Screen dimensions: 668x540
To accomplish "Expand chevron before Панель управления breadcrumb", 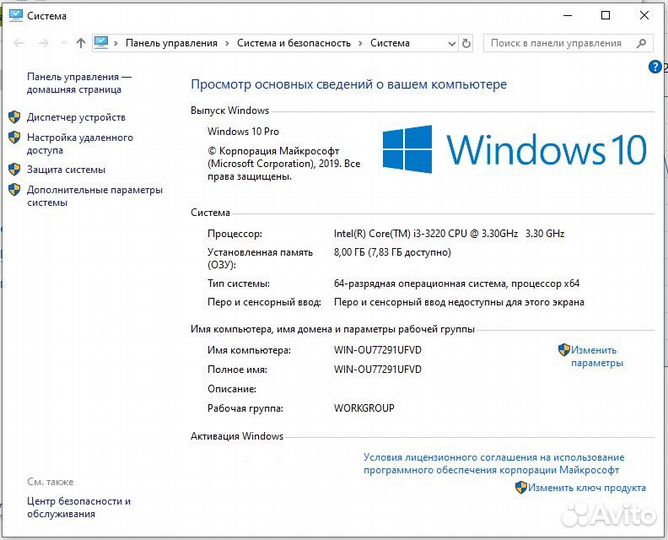I will tap(116, 43).
